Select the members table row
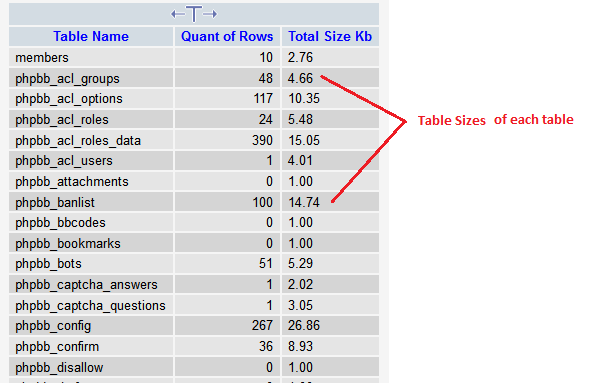Viewport: 598px width, 383px height. pyautogui.click(x=194, y=57)
